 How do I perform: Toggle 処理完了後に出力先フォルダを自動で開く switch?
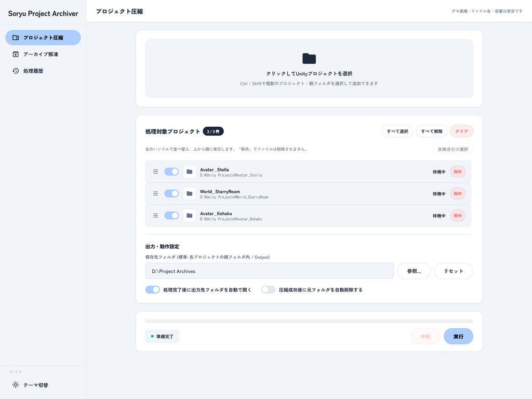152,290
